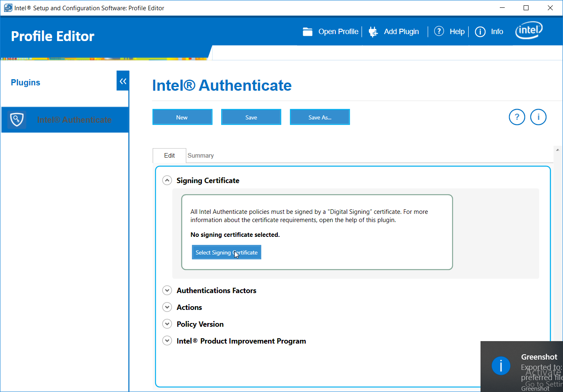563x392 pixels.
Task: Switch to the Edit tab
Action: coord(169,156)
